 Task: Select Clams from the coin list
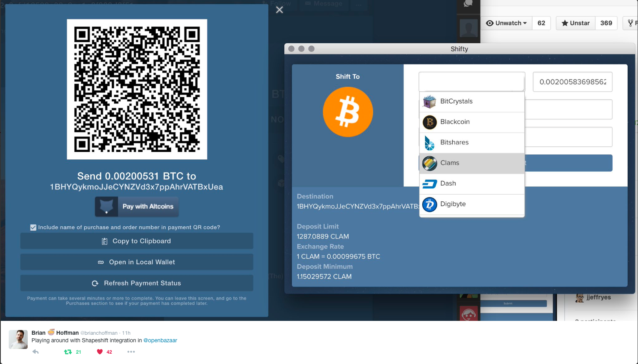(472, 163)
